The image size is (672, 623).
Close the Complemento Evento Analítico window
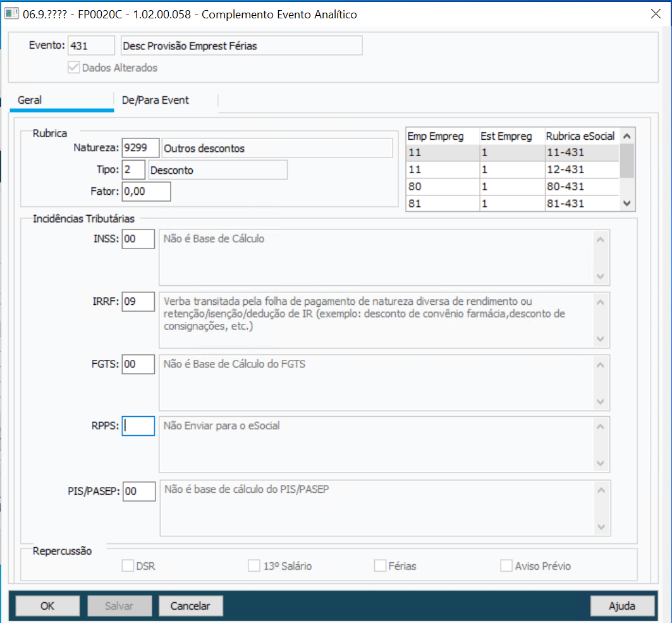click(x=656, y=14)
